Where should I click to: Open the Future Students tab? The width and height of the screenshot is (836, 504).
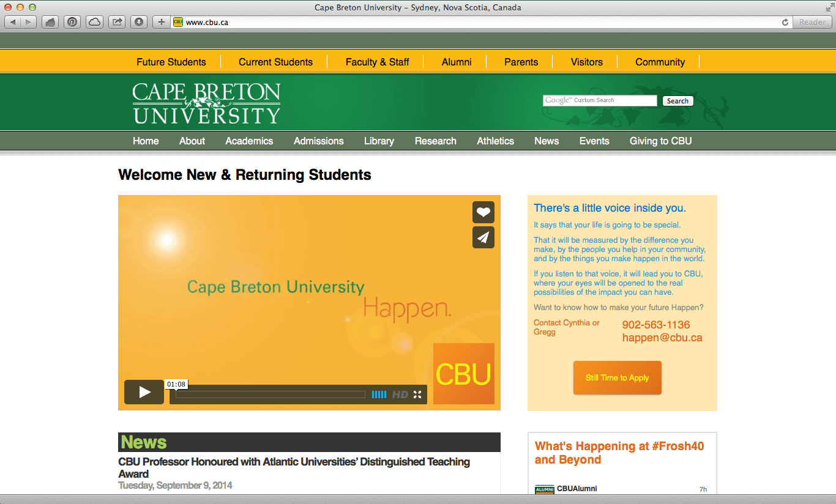pyautogui.click(x=171, y=62)
